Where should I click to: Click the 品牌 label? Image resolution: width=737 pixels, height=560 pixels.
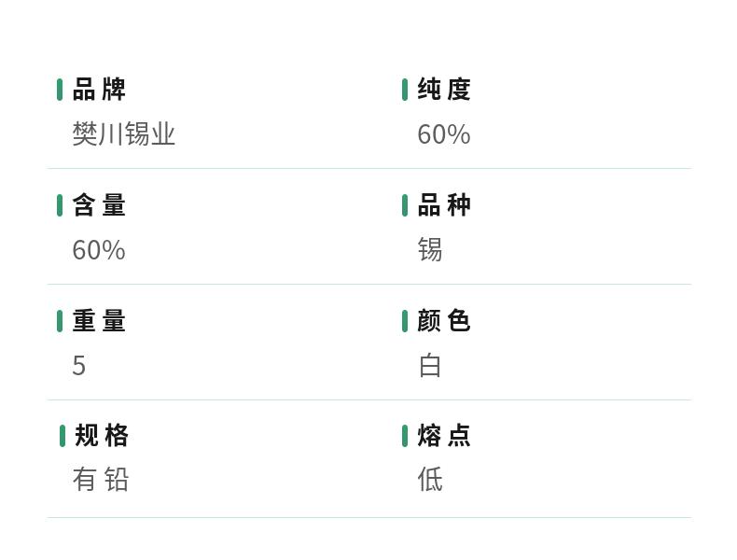99,90
